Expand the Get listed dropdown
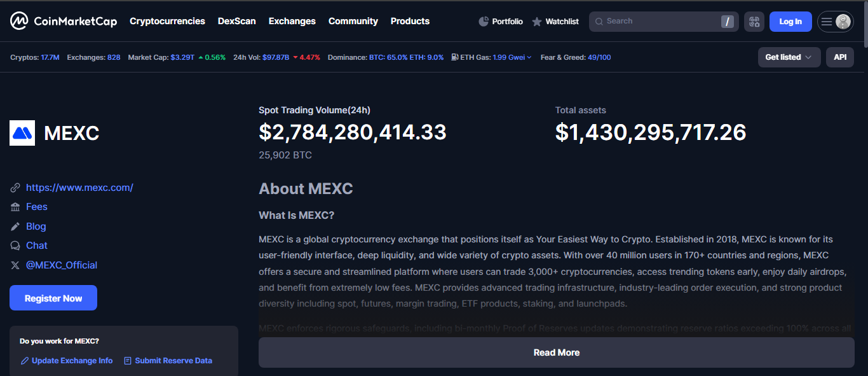The height and width of the screenshot is (376, 868). [789, 57]
